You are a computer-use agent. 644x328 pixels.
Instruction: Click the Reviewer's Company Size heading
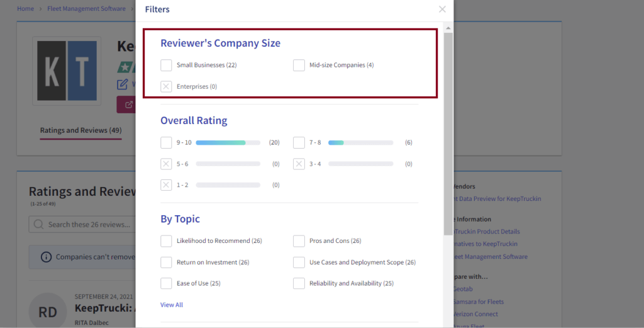(x=220, y=43)
